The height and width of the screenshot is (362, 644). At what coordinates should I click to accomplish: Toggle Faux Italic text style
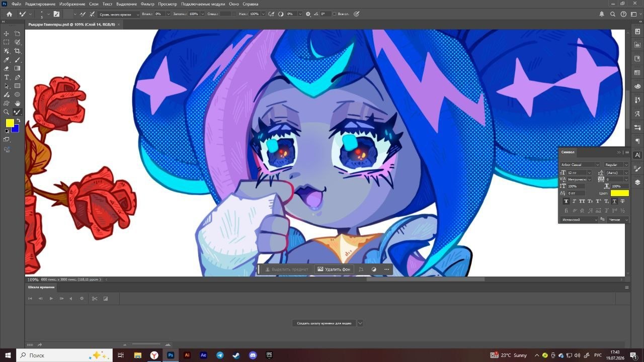574,201
